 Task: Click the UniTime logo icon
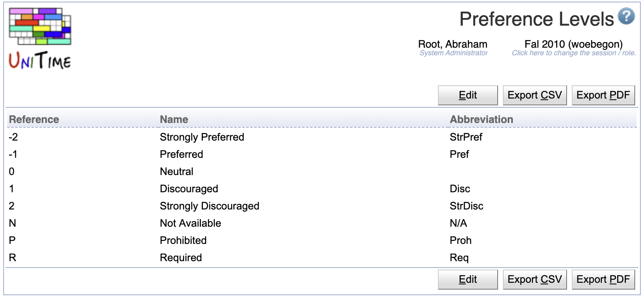point(40,38)
